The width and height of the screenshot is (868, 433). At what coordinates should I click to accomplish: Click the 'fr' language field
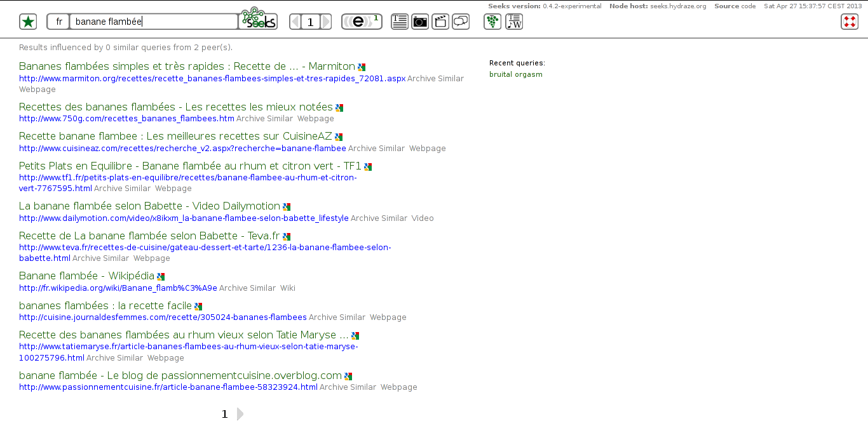pos(58,22)
